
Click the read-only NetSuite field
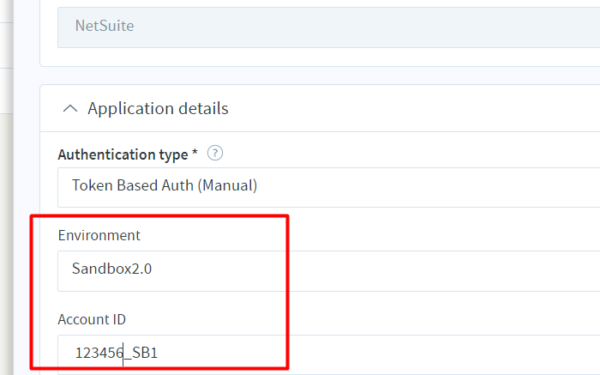(329, 27)
